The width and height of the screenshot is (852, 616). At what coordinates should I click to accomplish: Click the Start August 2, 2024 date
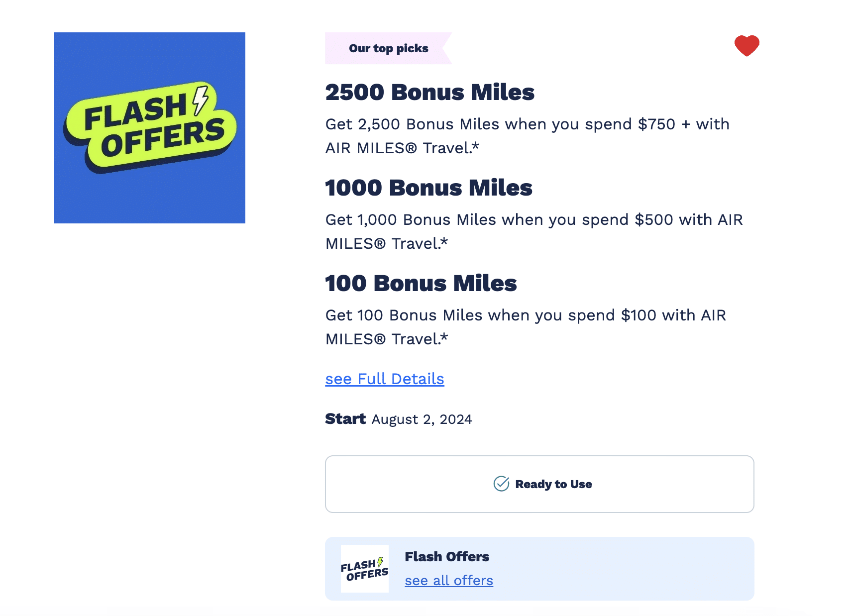point(422,419)
